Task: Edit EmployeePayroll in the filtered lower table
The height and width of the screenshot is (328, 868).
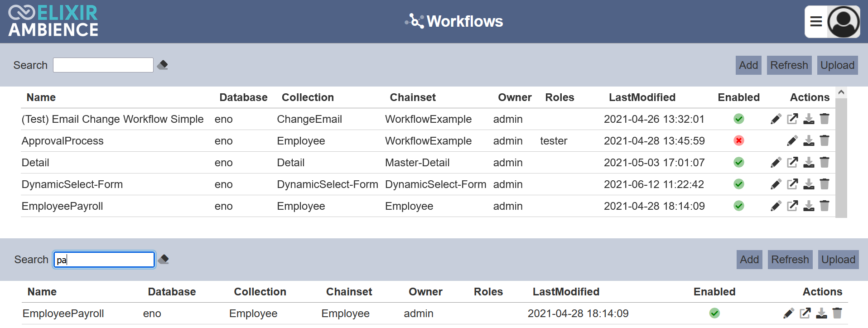Action: point(789,314)
